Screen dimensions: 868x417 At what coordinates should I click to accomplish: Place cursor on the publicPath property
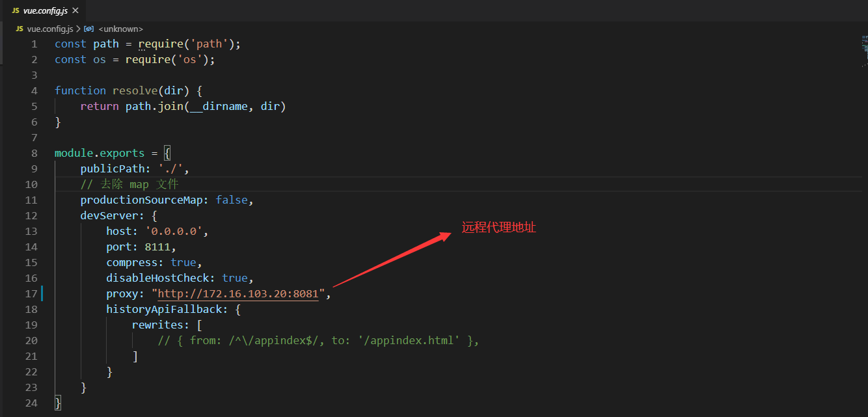pyautogui.click(x=115, y=169)
